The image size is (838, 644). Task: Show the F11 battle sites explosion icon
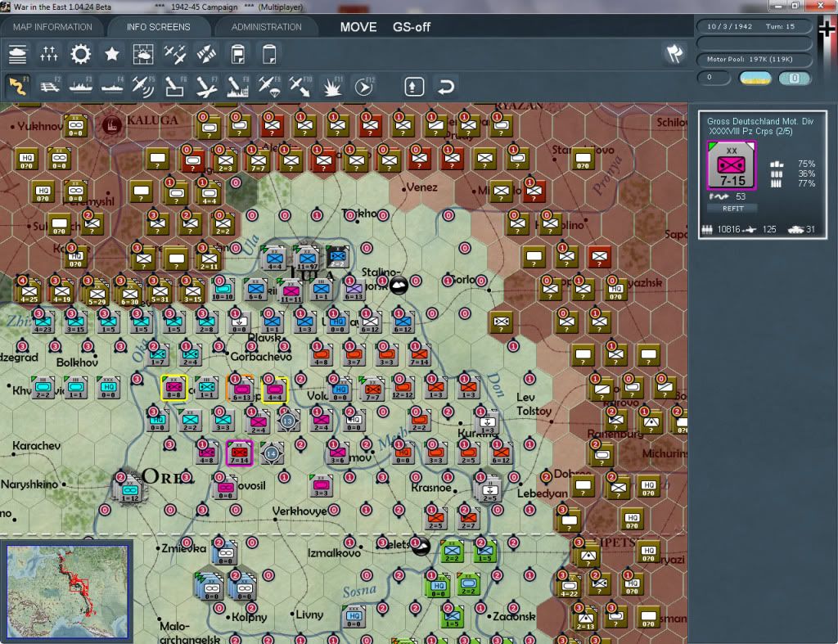click(x=332, y=86)
